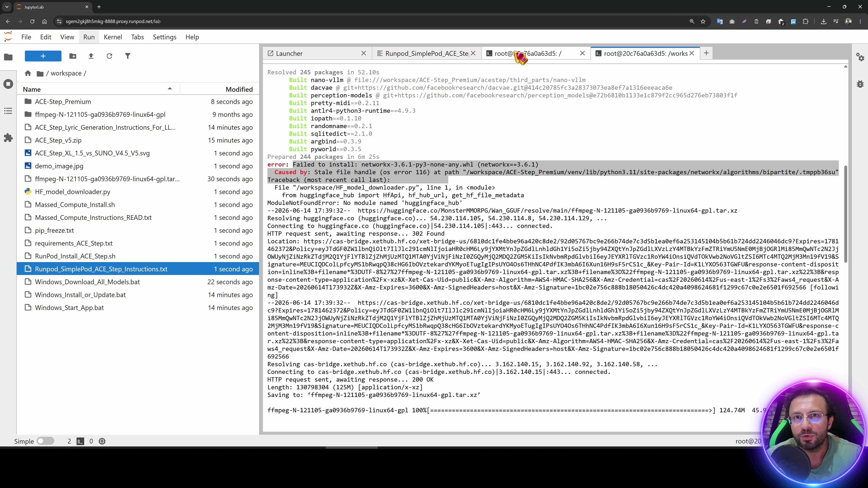Viewport: 868px width, 488px height.
Task: Refresh the file browser list
Action: (x=109, y=56)
